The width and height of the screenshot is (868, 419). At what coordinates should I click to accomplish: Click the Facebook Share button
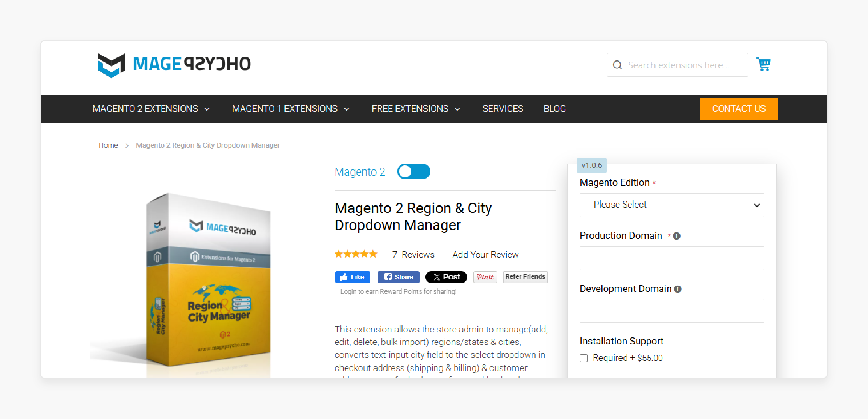(x=399, y=277)
